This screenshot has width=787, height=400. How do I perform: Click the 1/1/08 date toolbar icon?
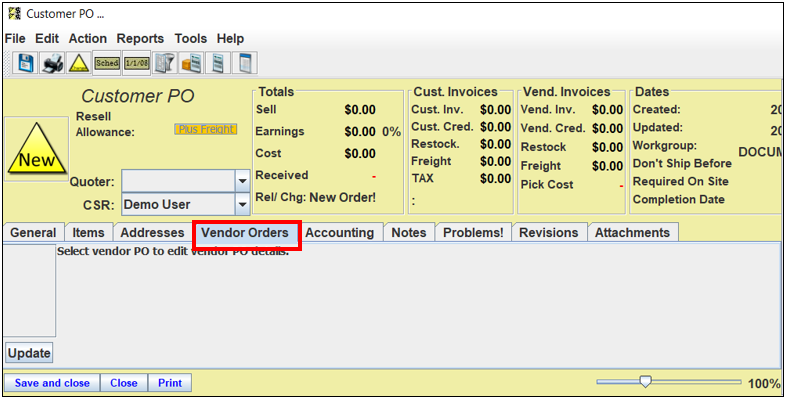pos(137,63)
